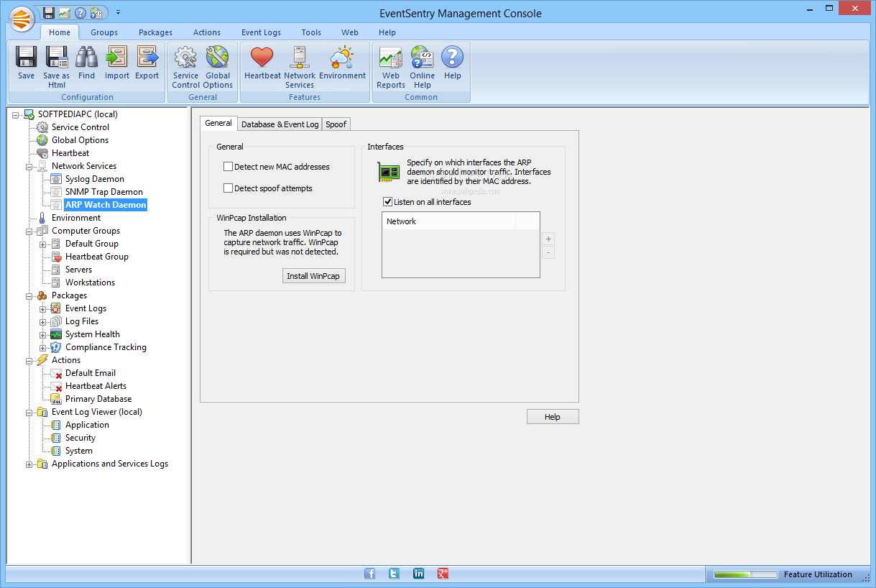This screenshot has width=876, height=588.
Task: Click quick access help icon in title bar
Action: (80, 12)
